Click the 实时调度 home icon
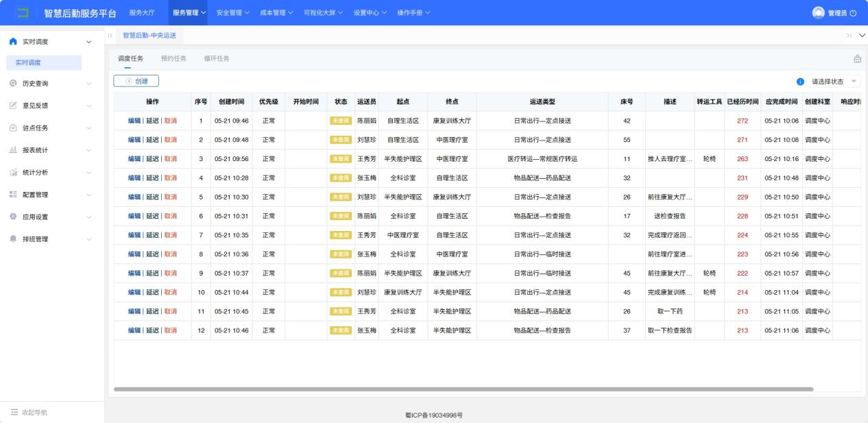The width and height of the screenshot is (868, 423). click(x=13, y=43)
